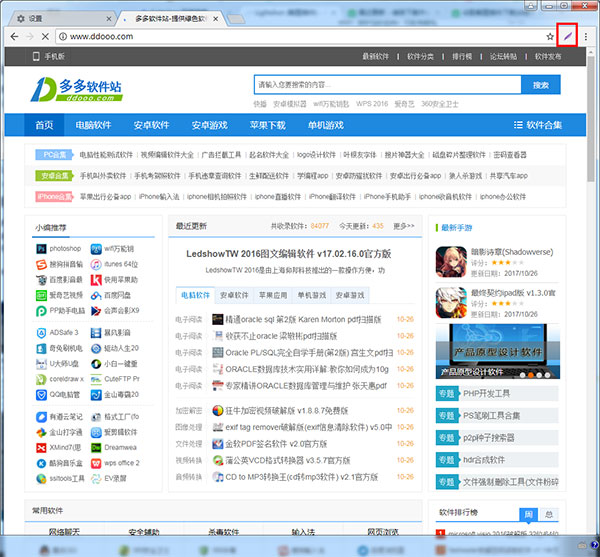Open the 狂牛加密视频破解版 v1.8.8.7 item
Viewport: 600px width, 557px height.
coord(287,411)
